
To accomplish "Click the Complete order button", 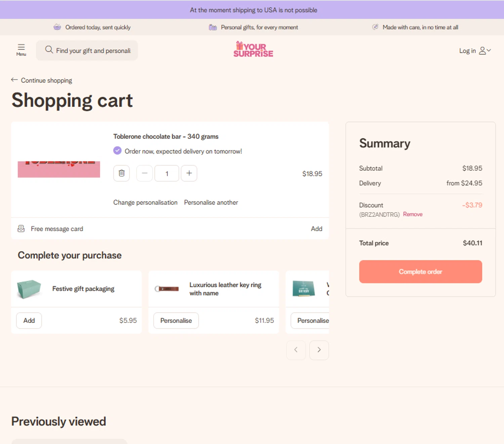I will pos(421,271).
